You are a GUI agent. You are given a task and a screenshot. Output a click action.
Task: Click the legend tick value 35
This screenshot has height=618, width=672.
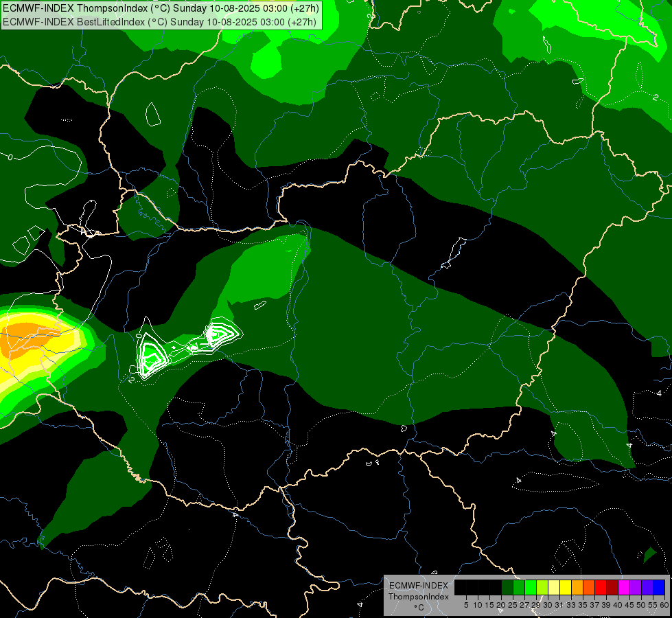click(x=583, y=605)
